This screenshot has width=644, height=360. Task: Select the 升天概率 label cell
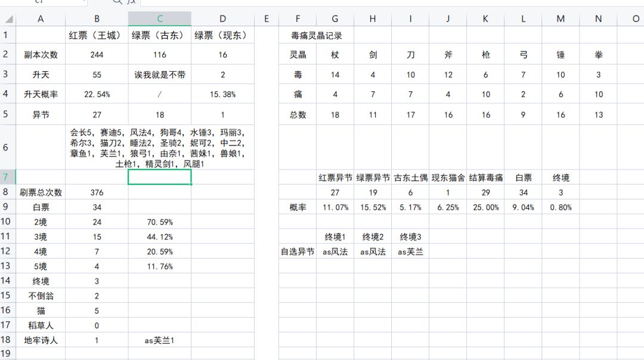point(41,94)
